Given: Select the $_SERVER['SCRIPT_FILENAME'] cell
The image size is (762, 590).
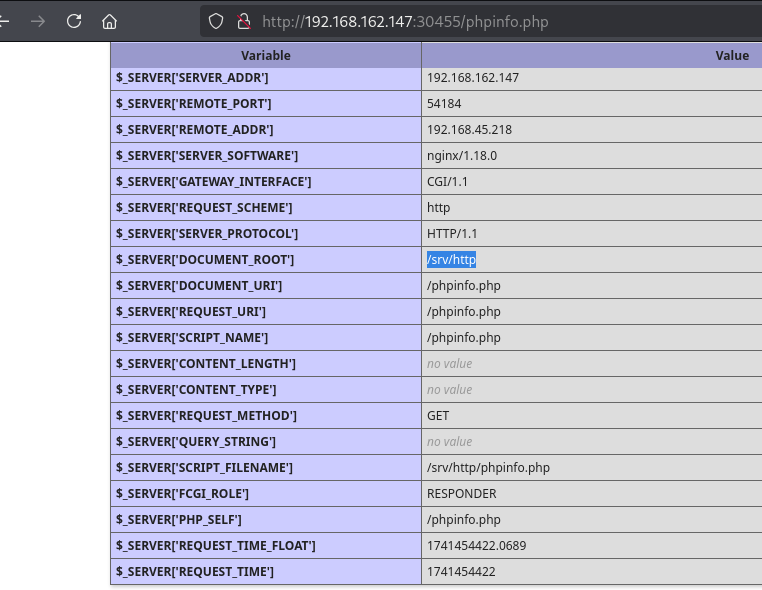Looking at the screenshot, I should click(266, 468).
